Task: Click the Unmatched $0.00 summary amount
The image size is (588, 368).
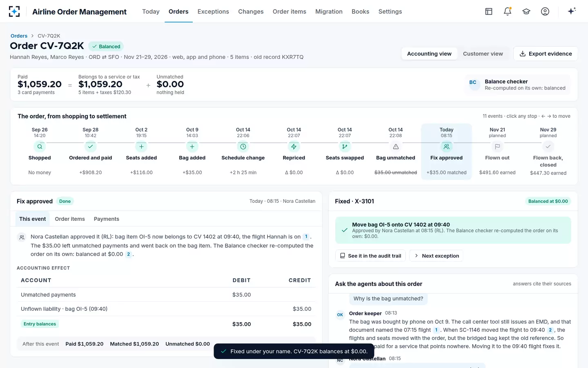Action: pyautogui.click(x=170, y=84)
